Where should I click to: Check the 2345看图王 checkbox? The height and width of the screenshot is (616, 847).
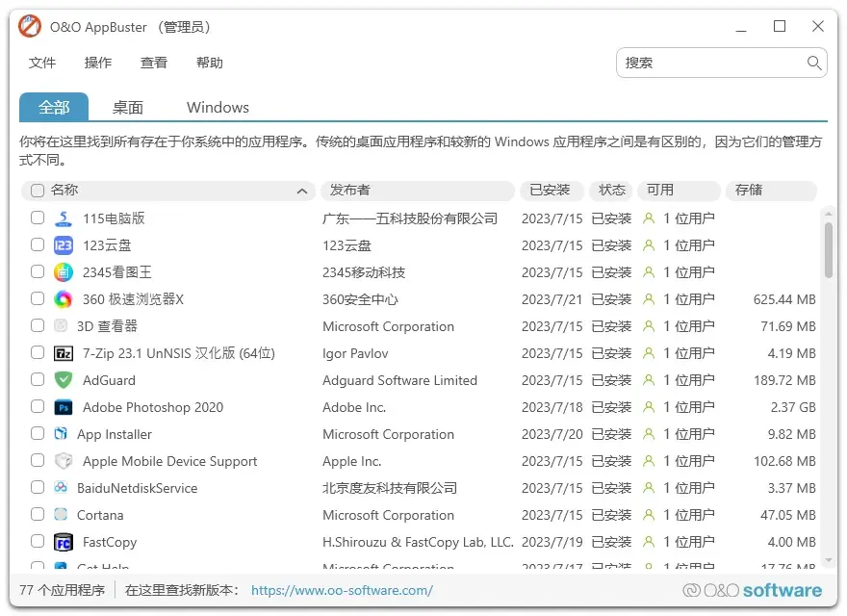point(38,271)
